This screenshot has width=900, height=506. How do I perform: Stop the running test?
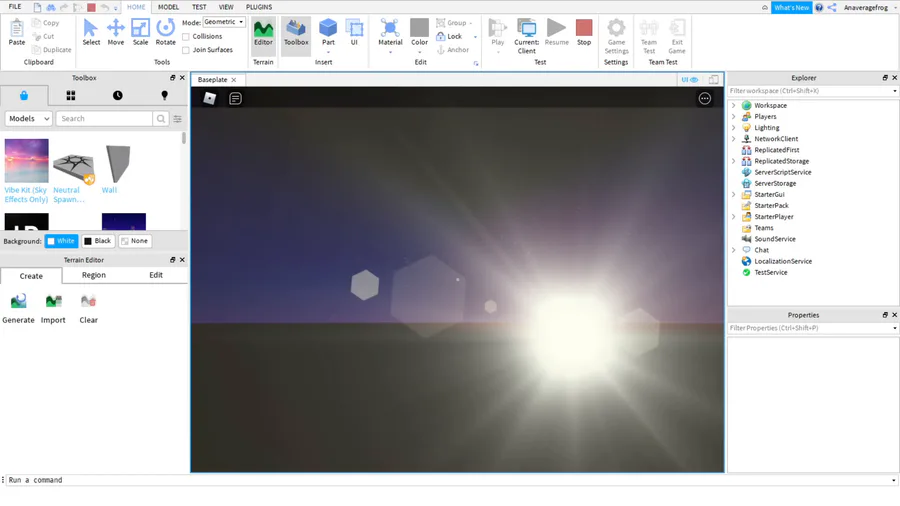click(x=584, y=32)
